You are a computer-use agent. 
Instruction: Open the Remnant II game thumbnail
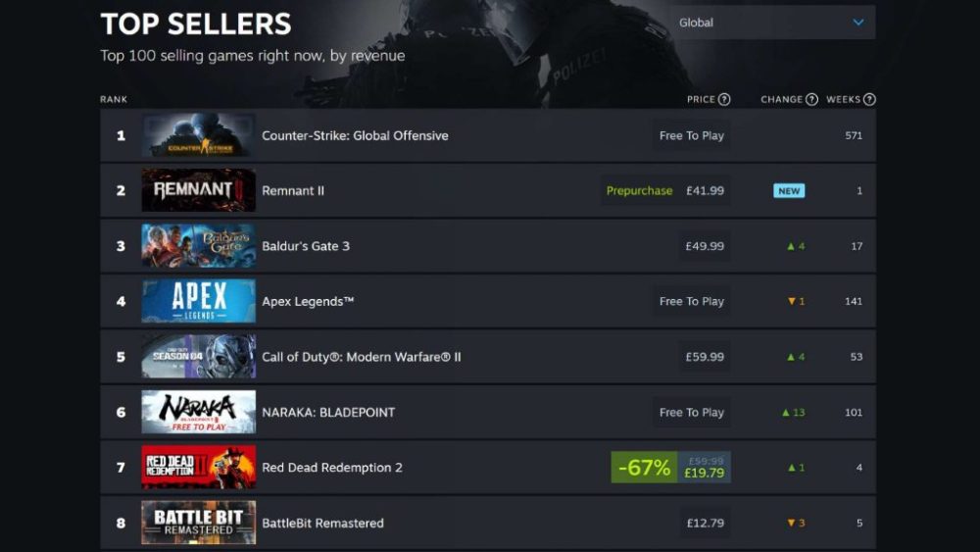point(199,190)
